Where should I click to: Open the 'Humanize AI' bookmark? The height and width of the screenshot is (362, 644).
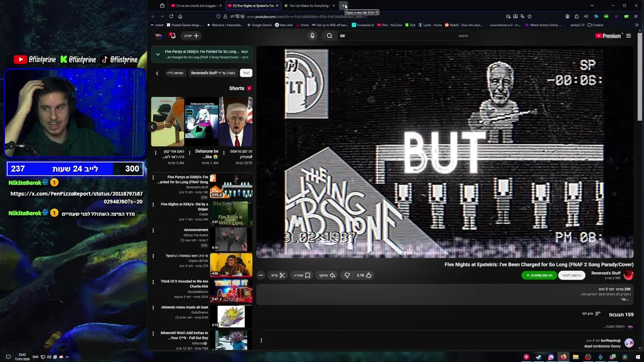pos(363,25)
